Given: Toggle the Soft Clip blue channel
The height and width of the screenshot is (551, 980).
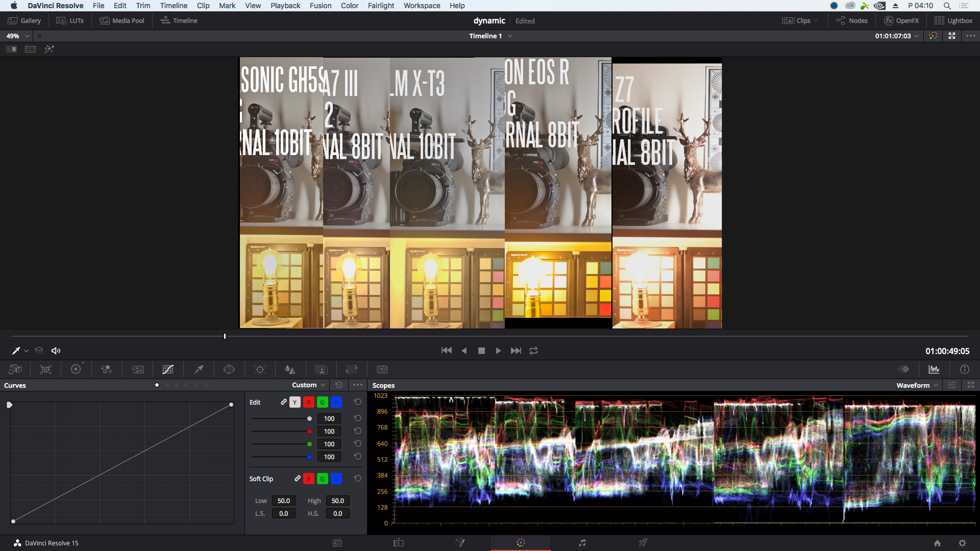Looking at the screenshot, I should click(336, 479).
